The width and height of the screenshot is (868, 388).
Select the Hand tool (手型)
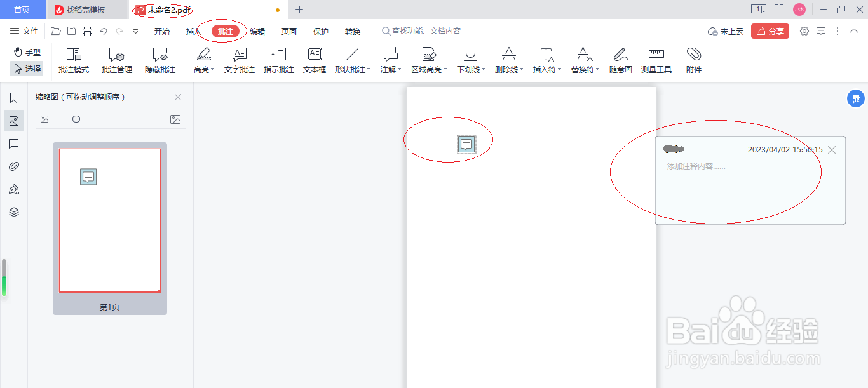tap(27, 52)
